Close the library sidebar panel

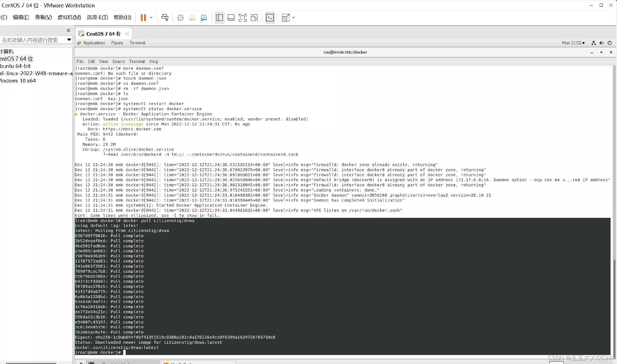tap(68, 30)
